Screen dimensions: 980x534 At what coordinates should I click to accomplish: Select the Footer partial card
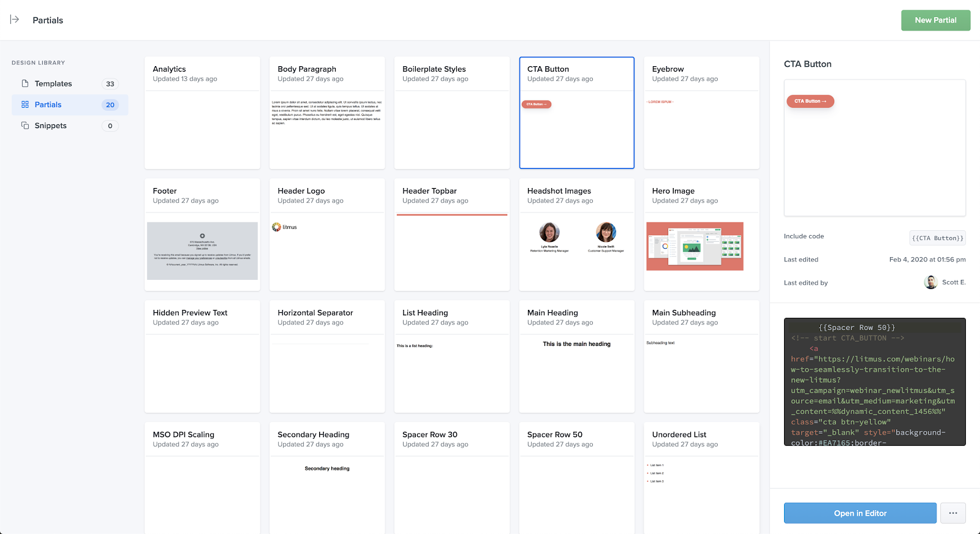[202, 235]
